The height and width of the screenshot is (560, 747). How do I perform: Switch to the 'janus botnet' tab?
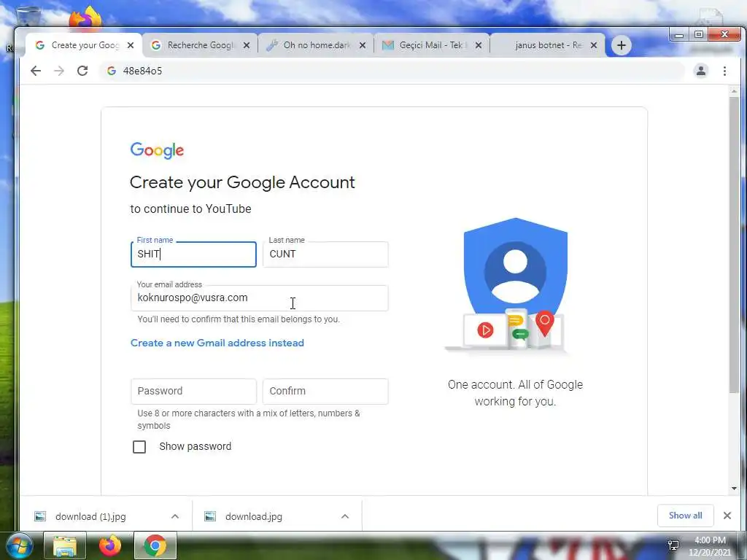[x=548, y=45]
